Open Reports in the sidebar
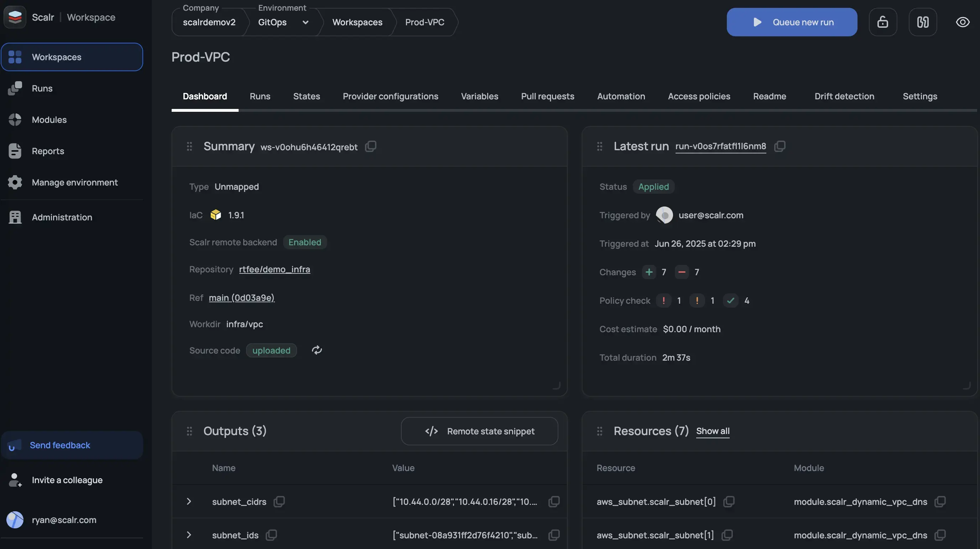 point(72,151)
